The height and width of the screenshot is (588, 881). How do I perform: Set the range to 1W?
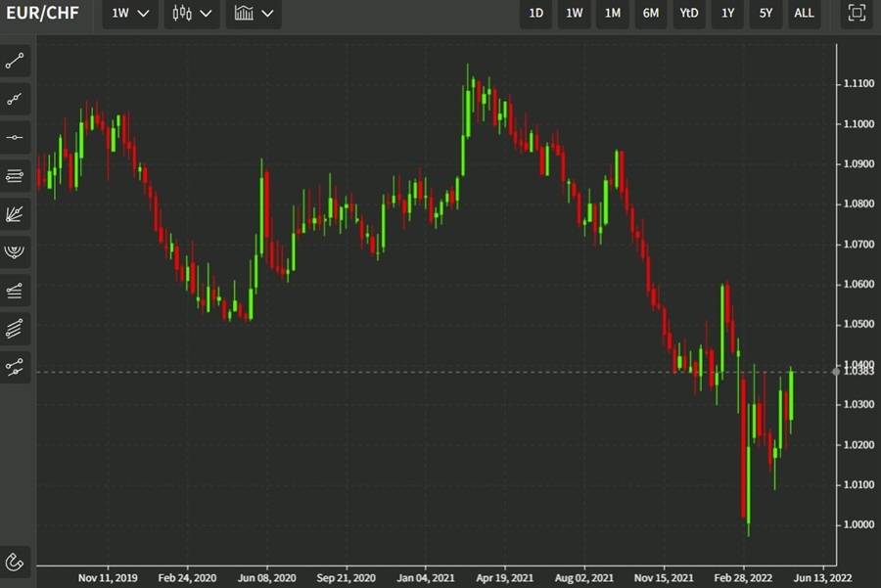[x=575, y=13]
